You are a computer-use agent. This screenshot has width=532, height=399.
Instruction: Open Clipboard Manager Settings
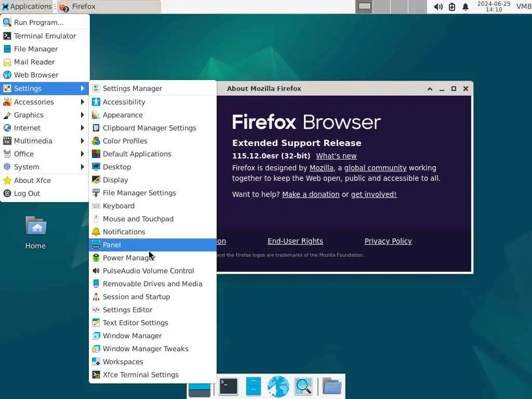153,128
